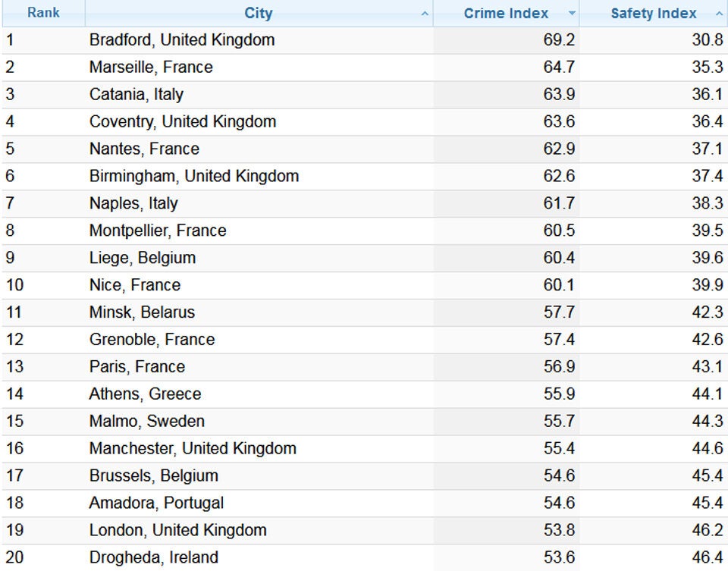Click crime index value 55.4 for Manchester

(559, 448)
